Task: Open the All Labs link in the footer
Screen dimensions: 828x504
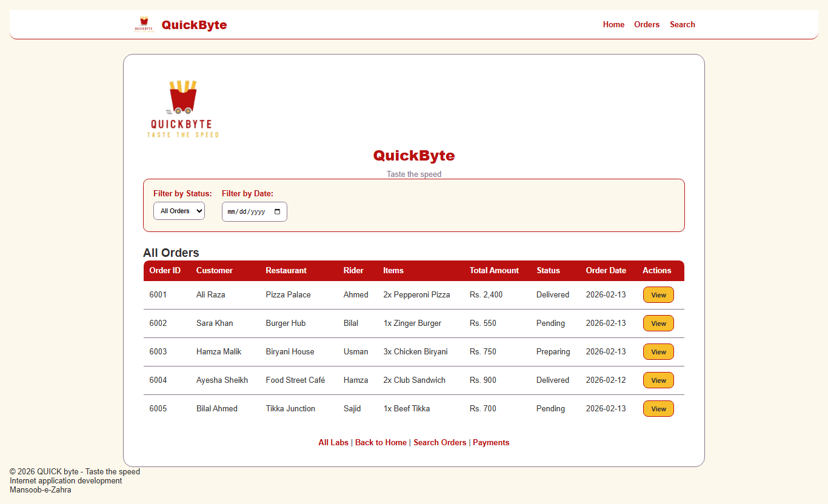Action: point(333,442)
